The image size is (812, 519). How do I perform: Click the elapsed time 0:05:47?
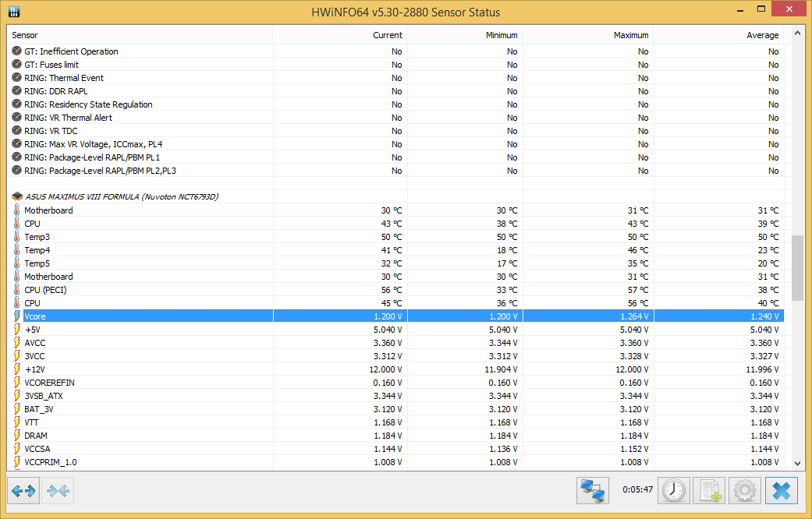click(x=637, y=489)
